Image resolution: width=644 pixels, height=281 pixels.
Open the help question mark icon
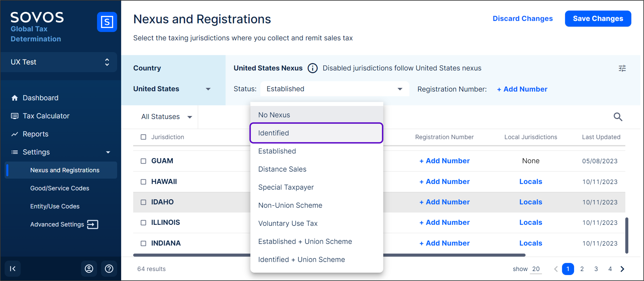coord(109,269)
